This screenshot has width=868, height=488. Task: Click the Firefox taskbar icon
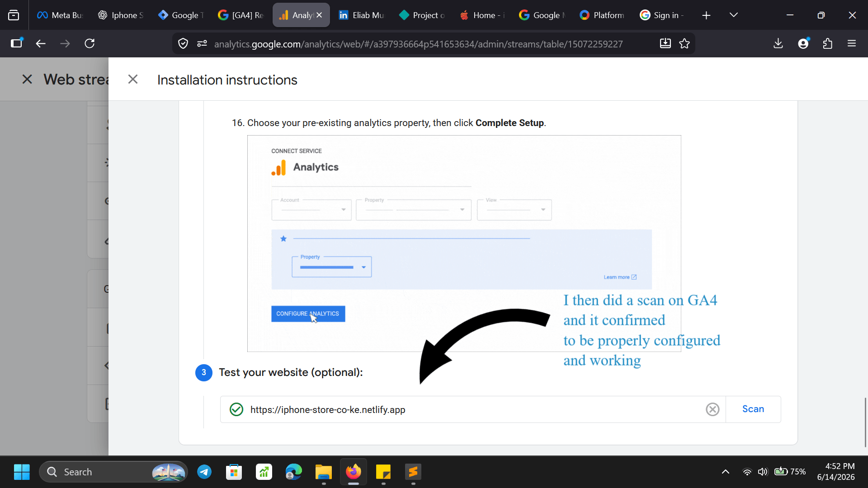click(x=354, y=472)
